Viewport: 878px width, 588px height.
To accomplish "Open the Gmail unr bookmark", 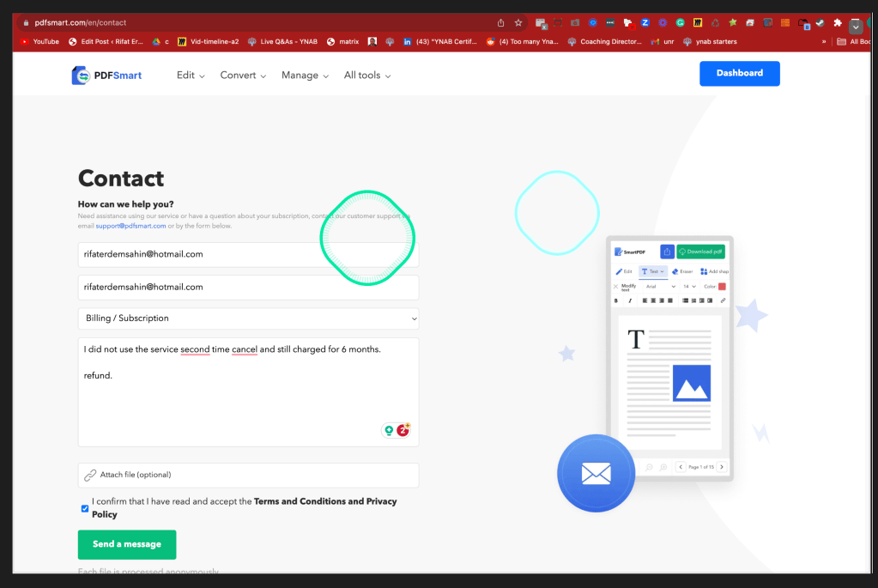I will tap(663, 41).
